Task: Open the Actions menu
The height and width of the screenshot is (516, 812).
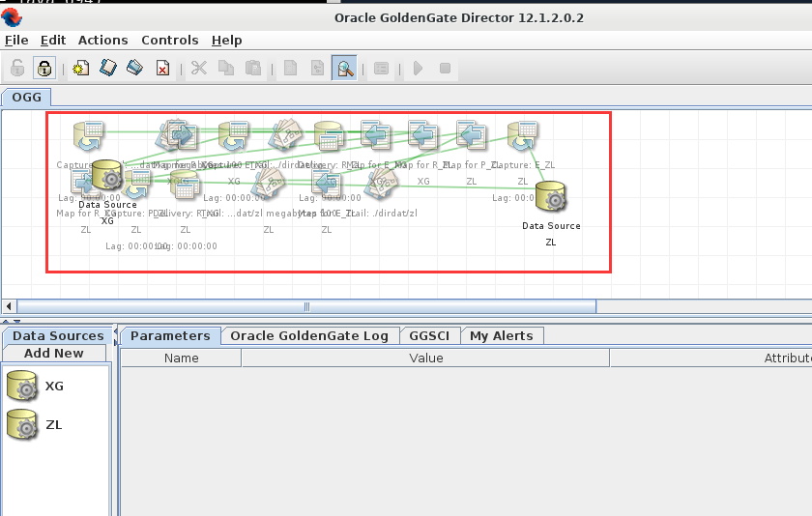Action: [103, 40]
